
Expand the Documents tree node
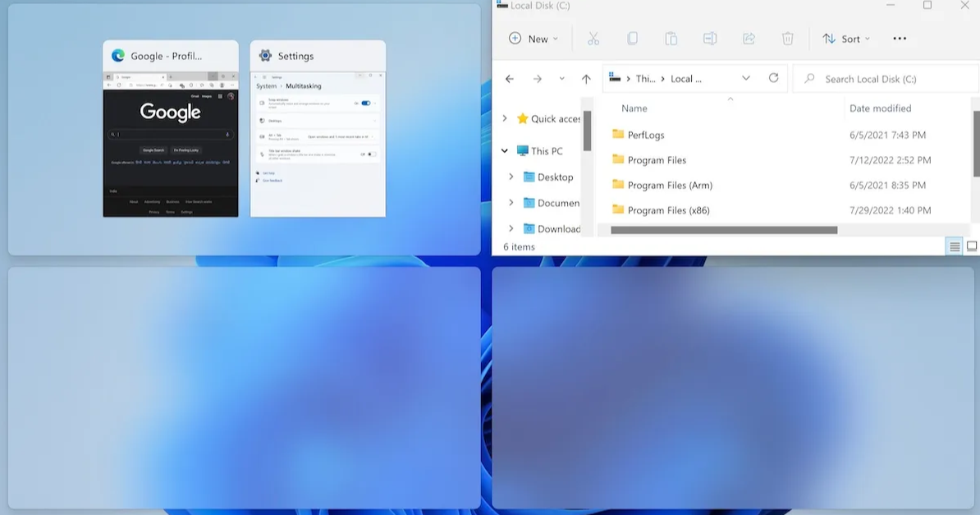click(511, 203)
